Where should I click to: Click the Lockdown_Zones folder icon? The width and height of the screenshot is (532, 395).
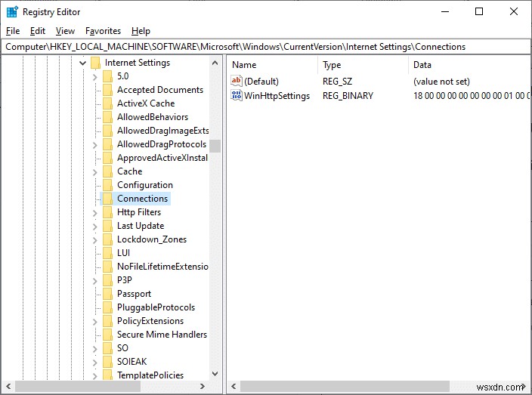(x=108, y=239)
